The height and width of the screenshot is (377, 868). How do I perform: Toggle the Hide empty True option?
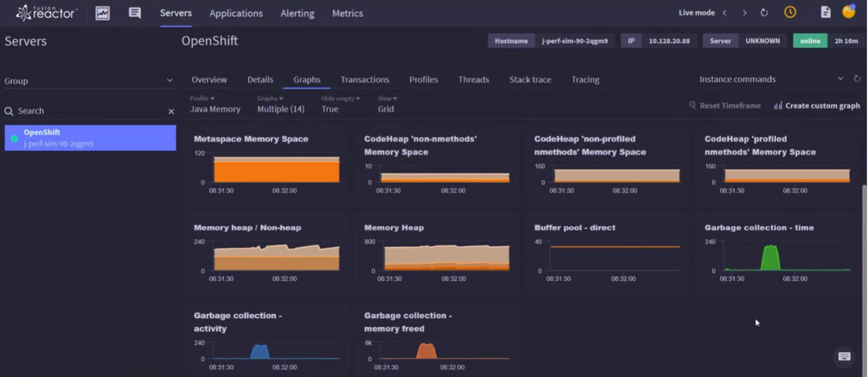[x=340, y=104]
